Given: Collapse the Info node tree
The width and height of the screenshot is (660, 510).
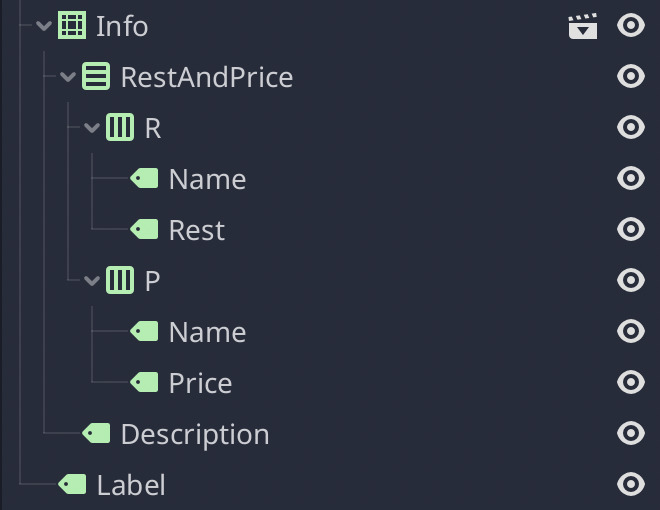Looking at the screenshot, I should 44,26.
